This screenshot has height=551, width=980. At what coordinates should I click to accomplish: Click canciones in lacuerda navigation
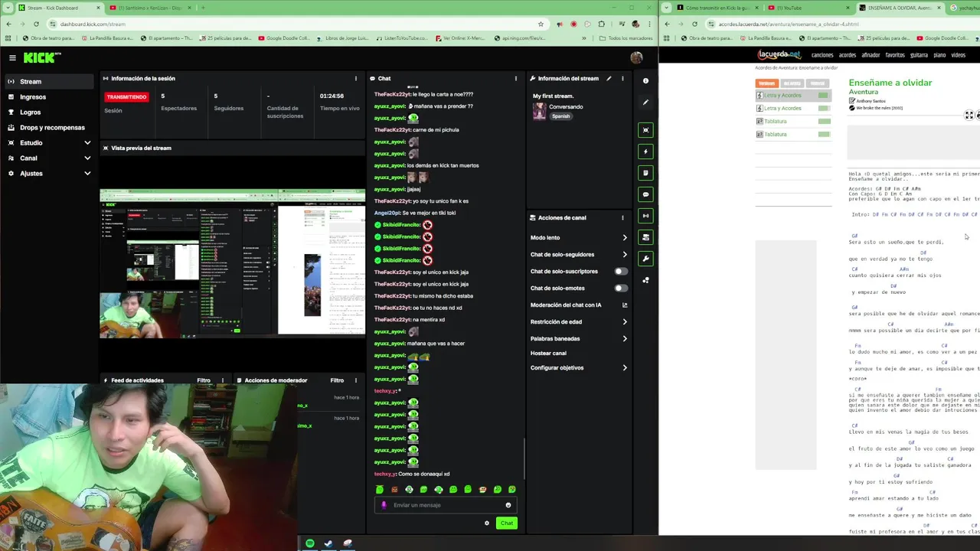[x=822, y=55]
